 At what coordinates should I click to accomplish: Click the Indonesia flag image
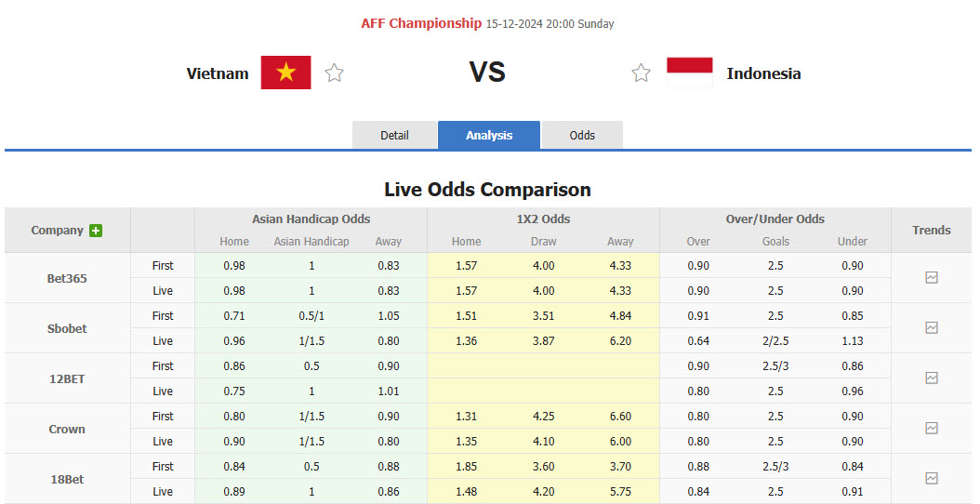click(x=689, y=73)
